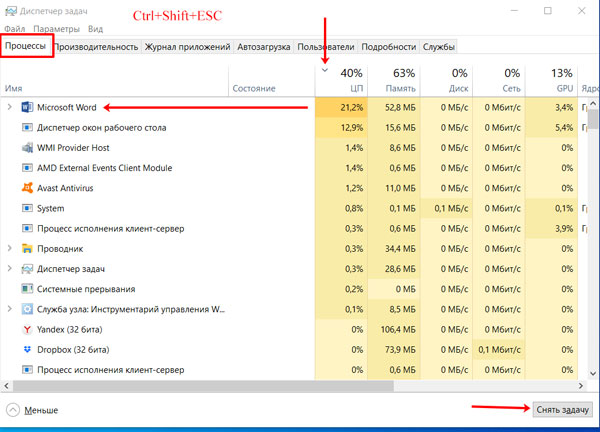Switch to the Автозагрузка tab

click(x=264, y=47)
